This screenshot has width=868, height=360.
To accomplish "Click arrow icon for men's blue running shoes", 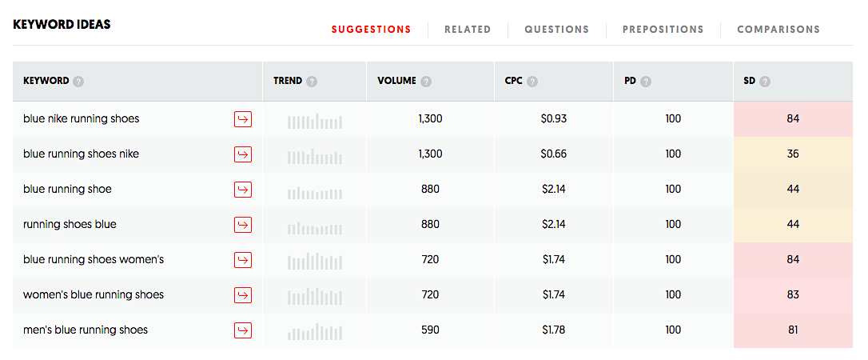I will tap(243, 330).
